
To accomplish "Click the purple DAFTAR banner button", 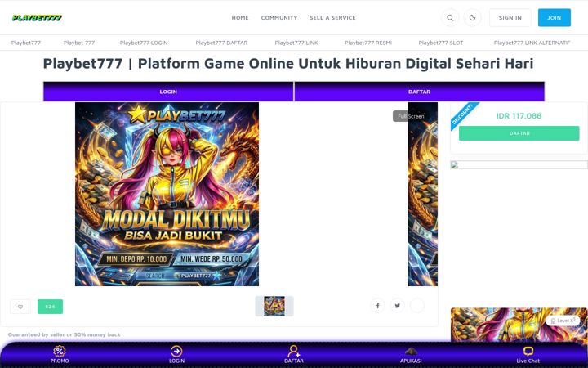I will [x=419, y=92].
